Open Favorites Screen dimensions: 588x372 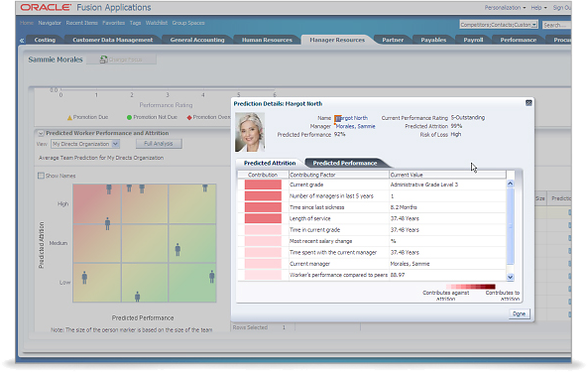pyautogui.click(x=114, y=23)
